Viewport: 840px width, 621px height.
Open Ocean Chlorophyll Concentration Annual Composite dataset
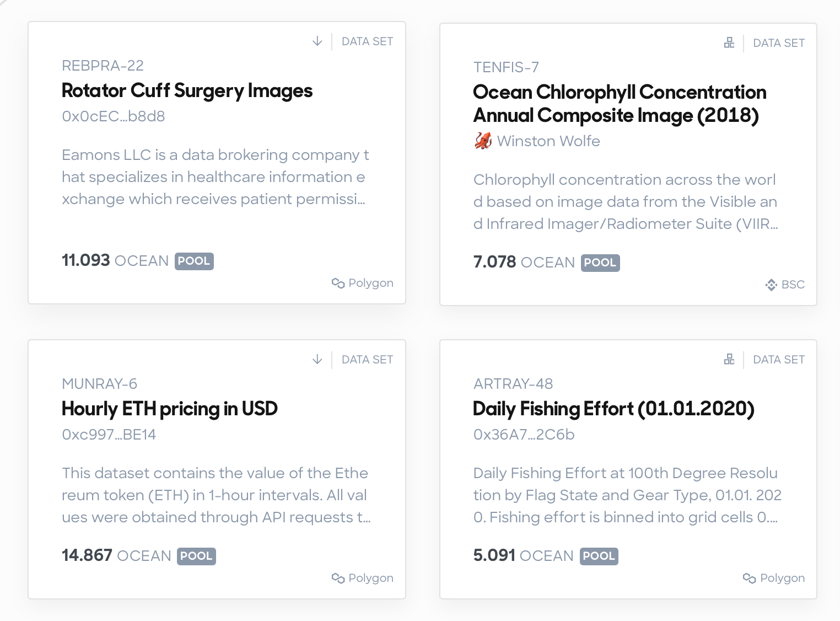620,104
